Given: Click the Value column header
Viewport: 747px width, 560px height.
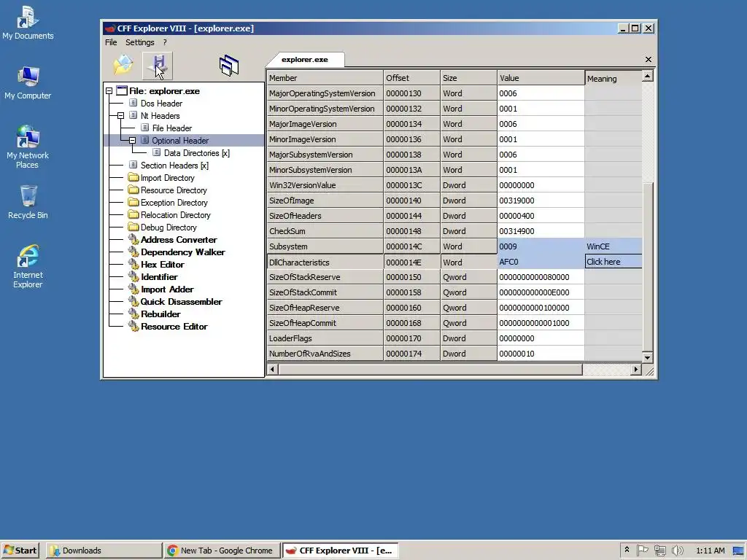Looking at the screenshot, I should tap(541, 77).
